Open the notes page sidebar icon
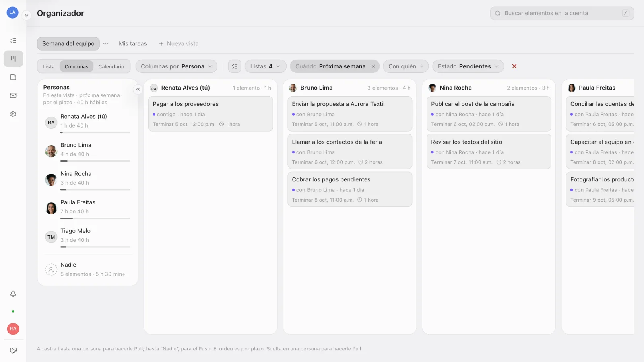 pyautogui.click(x=13, y=77)
